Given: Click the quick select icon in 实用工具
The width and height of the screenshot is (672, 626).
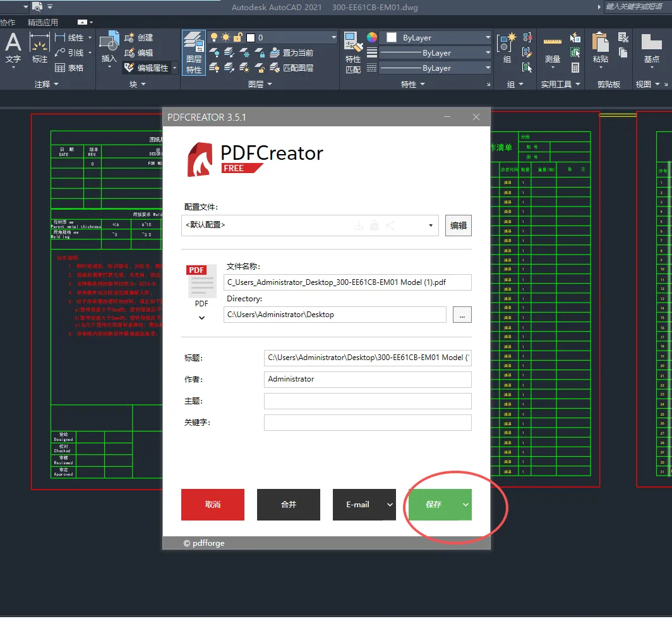Looking at the screenshot, I should click(x=575, y=52).
